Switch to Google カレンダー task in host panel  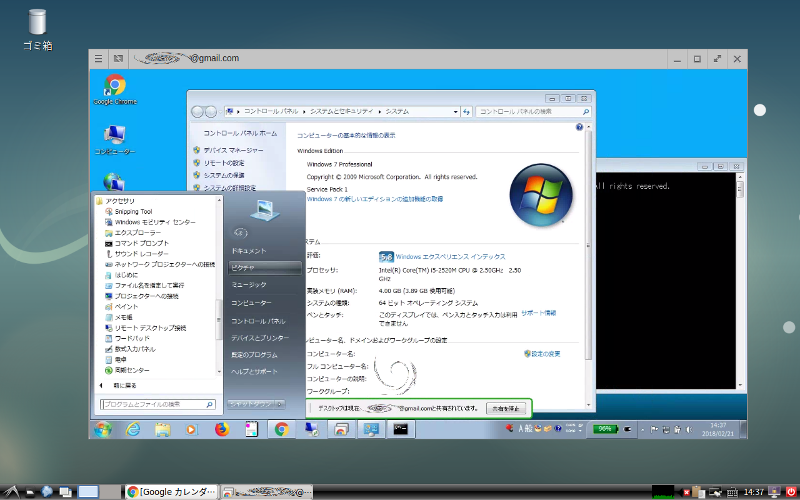[171, 492]
